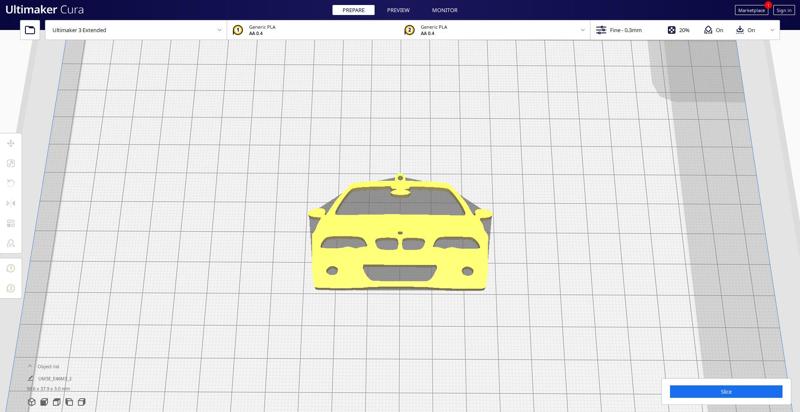This screenshot has width=800, height=412.
Task: Switch to the MONITOR tab
Action: [444, 10]
